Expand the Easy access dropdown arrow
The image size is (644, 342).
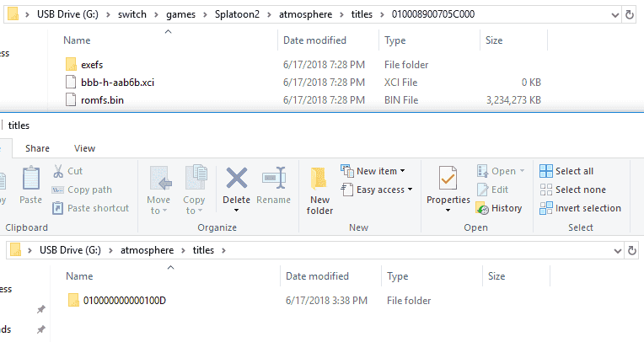[410, 190]
